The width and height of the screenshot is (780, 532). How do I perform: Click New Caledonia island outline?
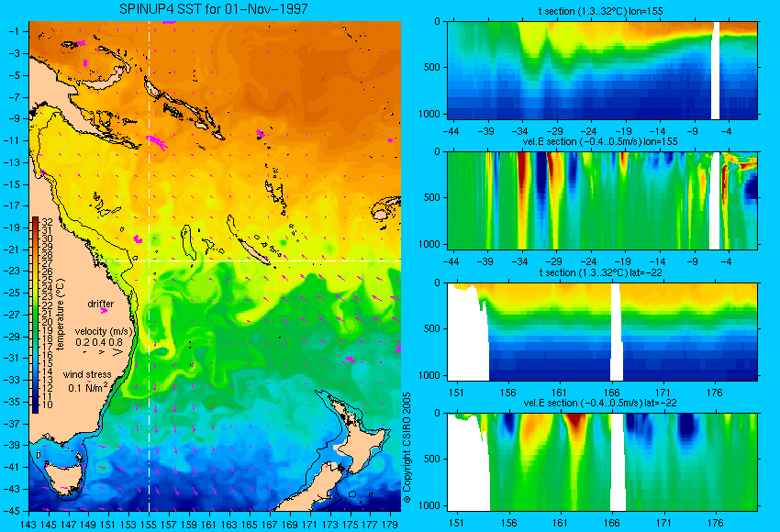coord(253,251)
